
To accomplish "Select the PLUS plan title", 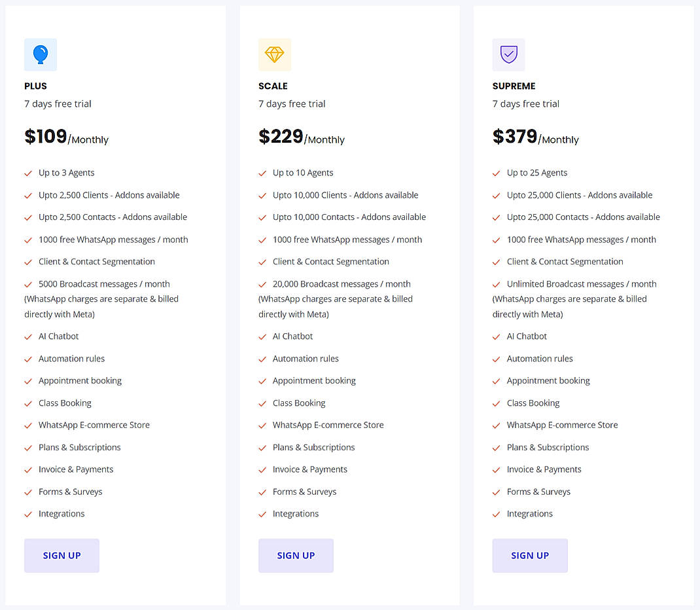I will click(35, 86).
